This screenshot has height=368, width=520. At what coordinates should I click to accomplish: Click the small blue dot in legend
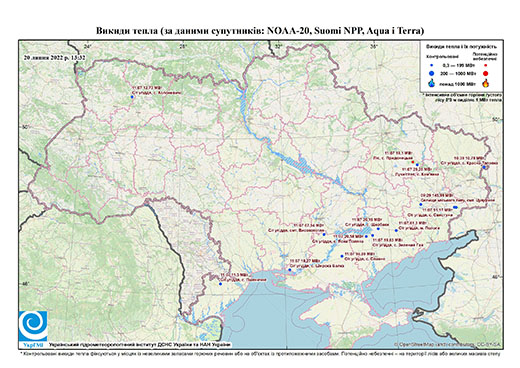[432, 65]
